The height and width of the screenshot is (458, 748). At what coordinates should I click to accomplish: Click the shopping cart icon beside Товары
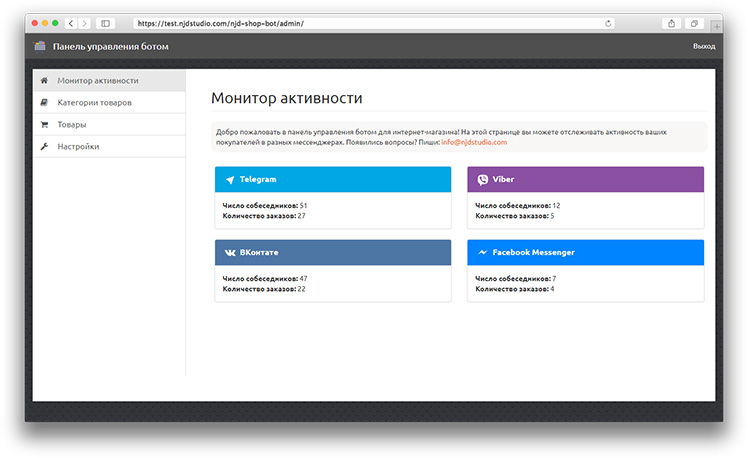click(x=44, y=125)
